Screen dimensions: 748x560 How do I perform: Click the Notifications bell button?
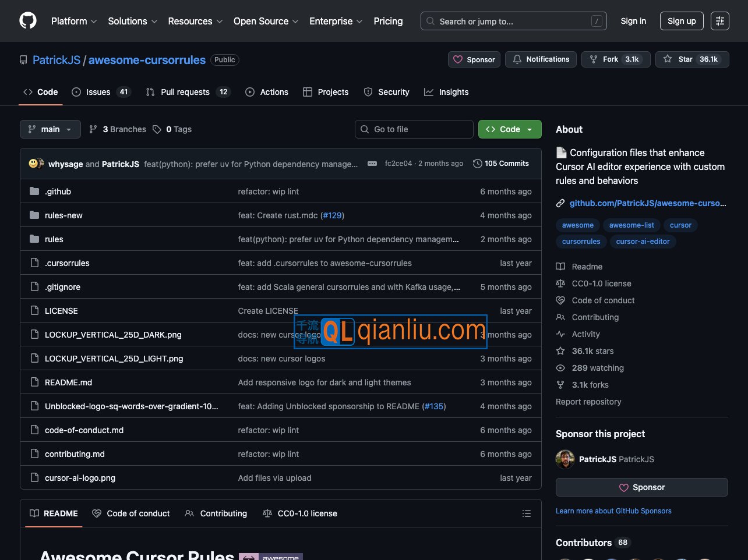(x=541, y=59)
